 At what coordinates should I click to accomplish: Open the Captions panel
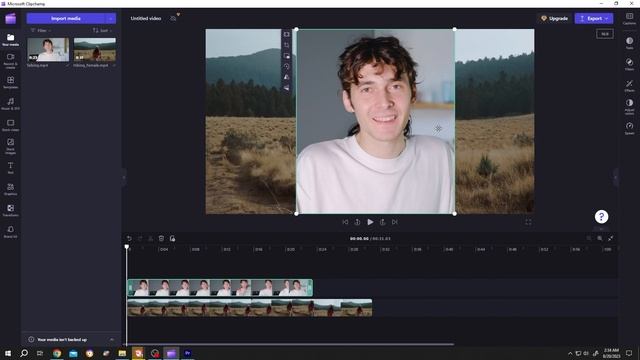(x=629, y=18)
